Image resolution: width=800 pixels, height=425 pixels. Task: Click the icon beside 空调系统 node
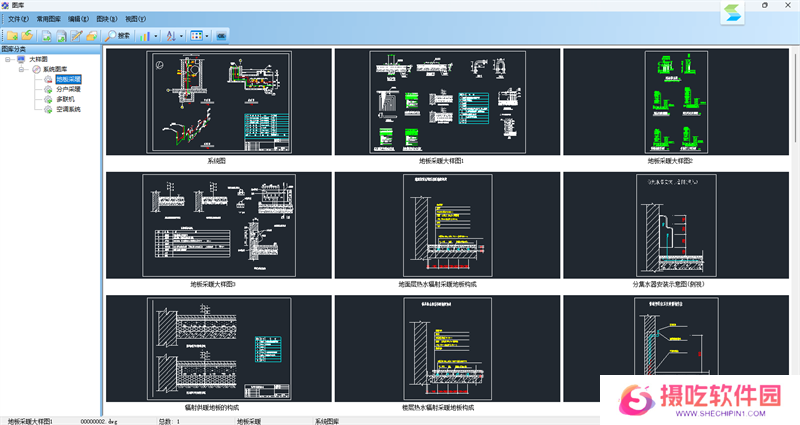48,109
